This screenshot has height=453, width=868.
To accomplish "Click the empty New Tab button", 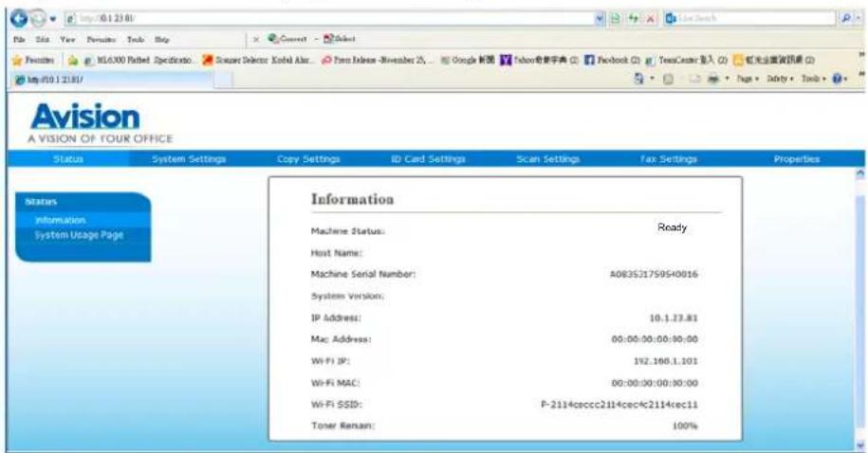I will click(223, 81).
